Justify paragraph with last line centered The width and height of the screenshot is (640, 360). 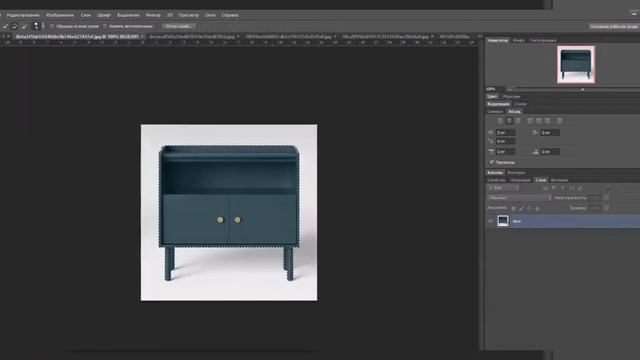click(x=539, y=121)
